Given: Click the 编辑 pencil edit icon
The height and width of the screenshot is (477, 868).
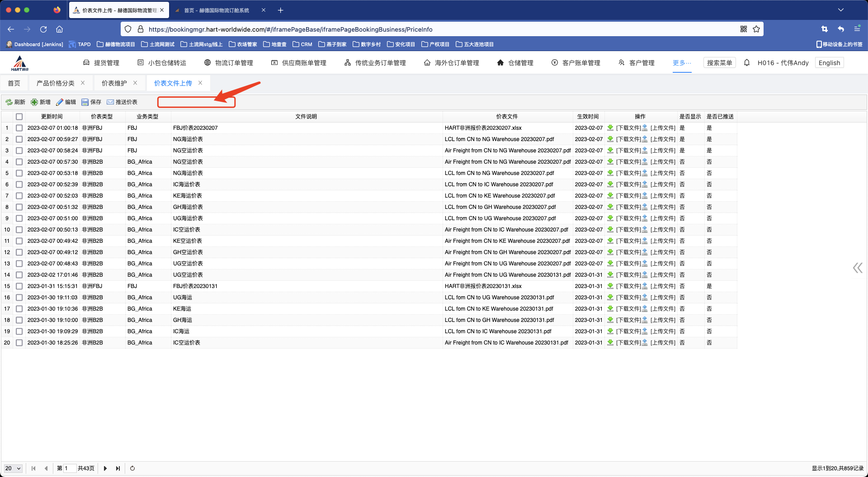Looking at the screenshot, I should click(60, 102).
